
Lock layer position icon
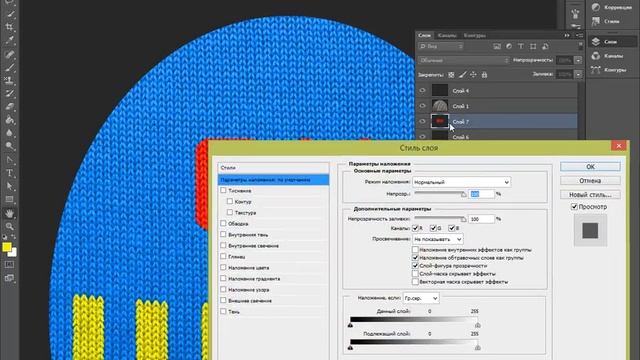tap(473, 75)
